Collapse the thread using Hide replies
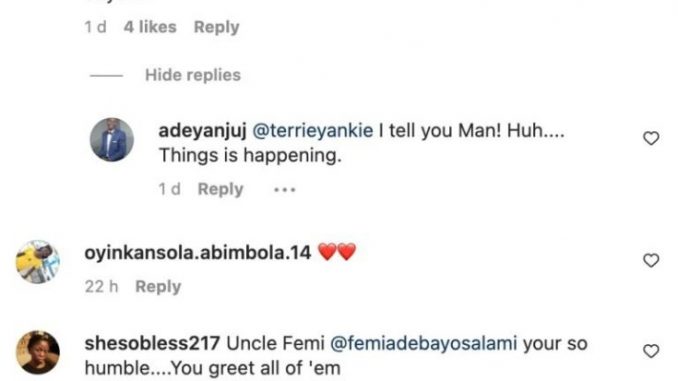 pos(193,75)
